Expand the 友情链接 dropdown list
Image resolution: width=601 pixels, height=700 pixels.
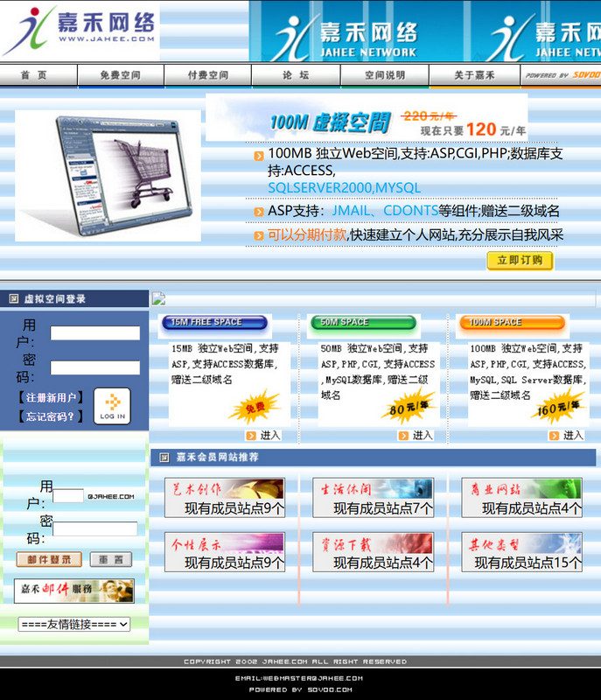pos(74,624)
